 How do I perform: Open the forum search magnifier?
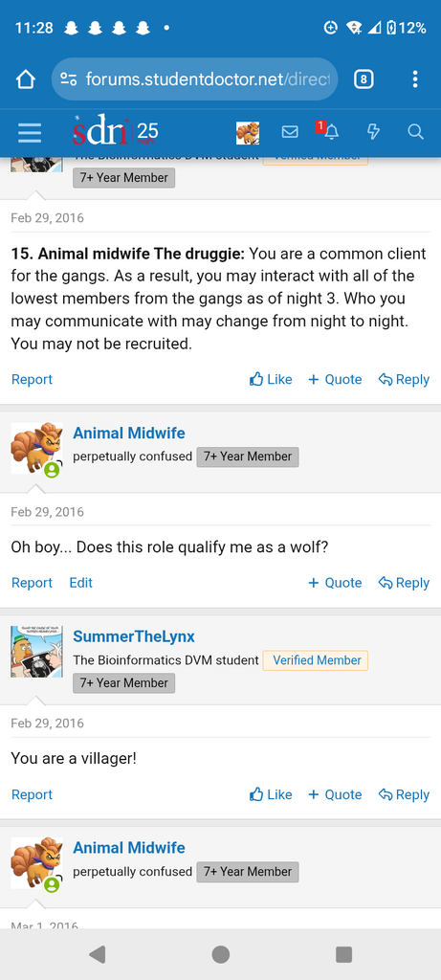coord(415,132)
